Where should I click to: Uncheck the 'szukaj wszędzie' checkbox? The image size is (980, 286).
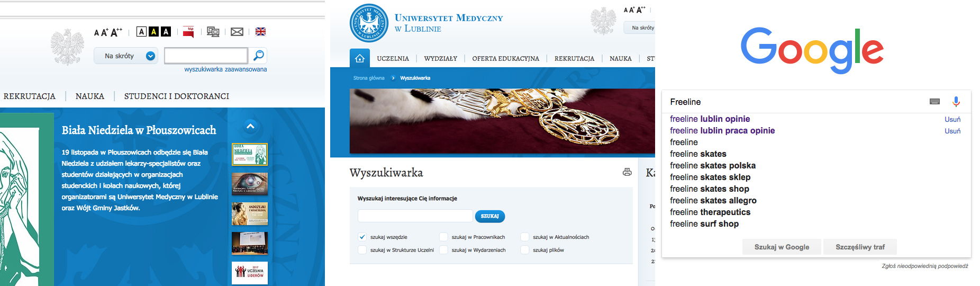tap(362, 237)
